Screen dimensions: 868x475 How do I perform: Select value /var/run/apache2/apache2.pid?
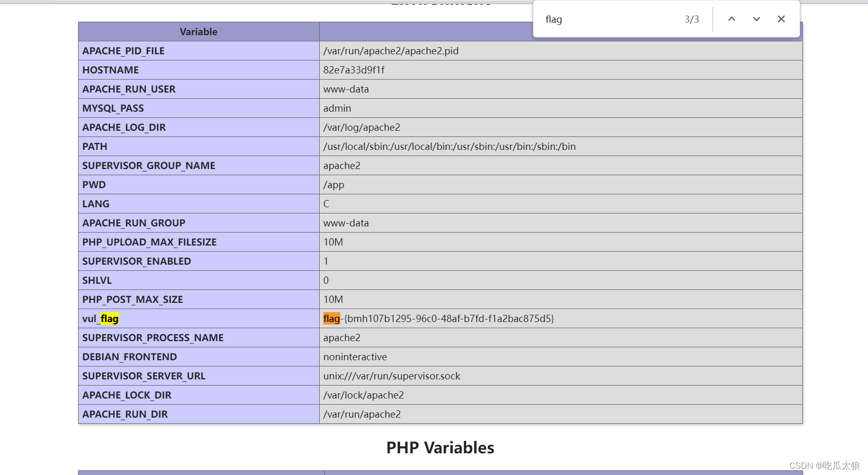coord(391,51)
